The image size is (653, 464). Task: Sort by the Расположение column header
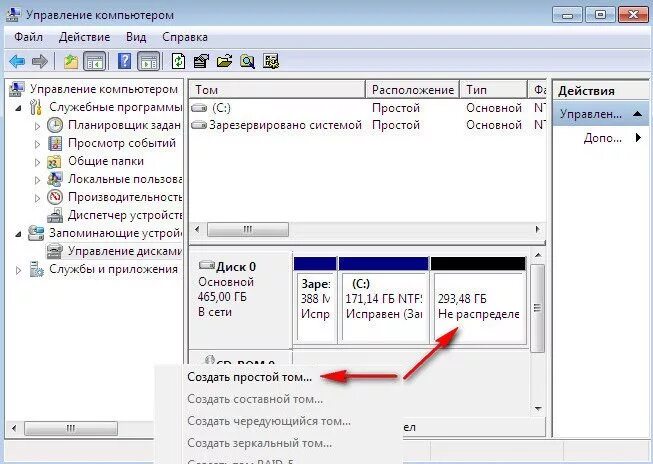(x=412, y=90)
